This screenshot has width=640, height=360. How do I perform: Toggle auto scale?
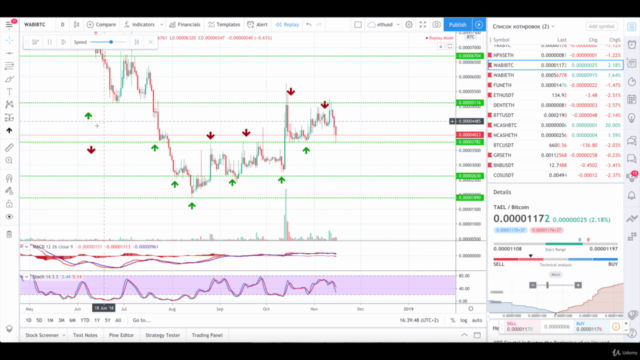click(477, 320)
